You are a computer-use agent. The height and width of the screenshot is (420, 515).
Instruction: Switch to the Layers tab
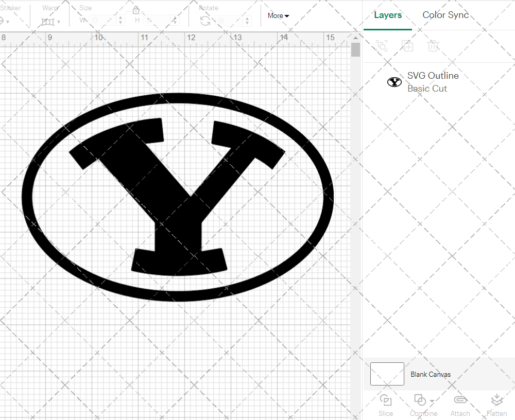(388, 15)
